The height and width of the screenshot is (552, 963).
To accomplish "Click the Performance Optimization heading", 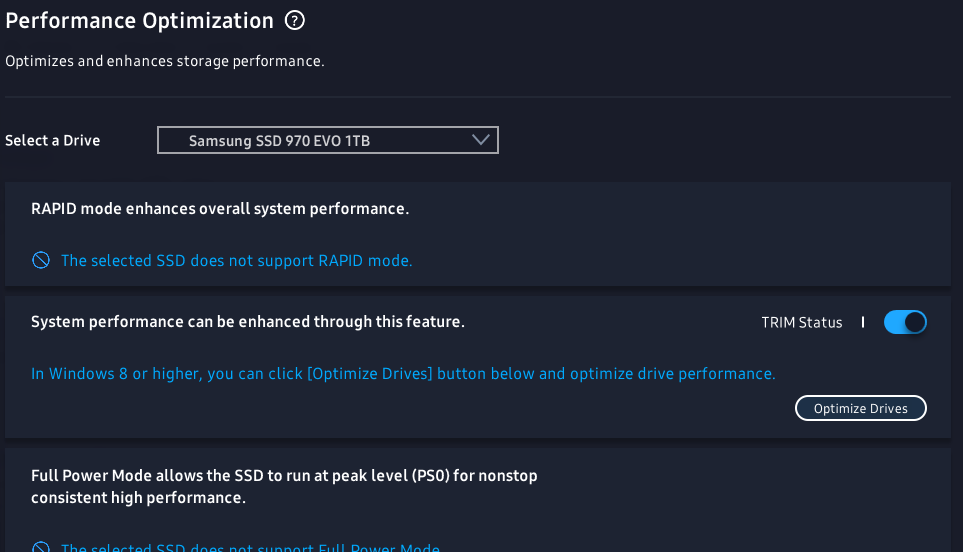I will 139,21.
